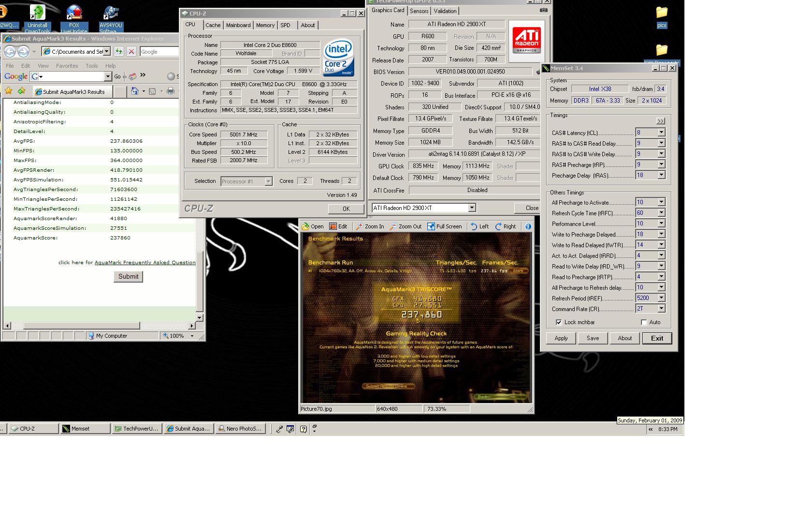The width and height of the screenshot is (812, 508).
Task: Click the Submit button on AquaMark page
Action: (128, 277)
